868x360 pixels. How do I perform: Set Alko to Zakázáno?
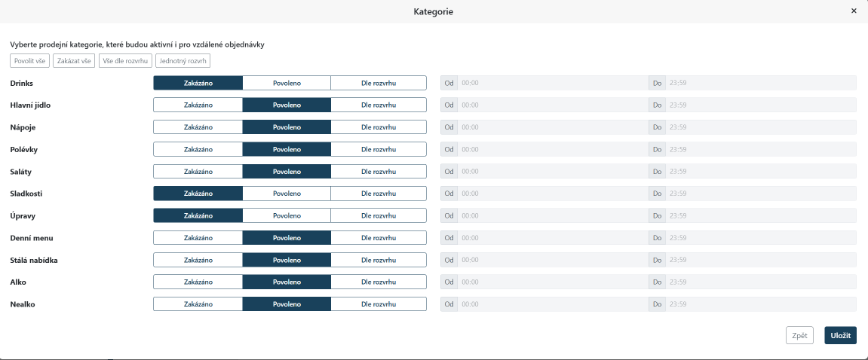coord(198,282)
